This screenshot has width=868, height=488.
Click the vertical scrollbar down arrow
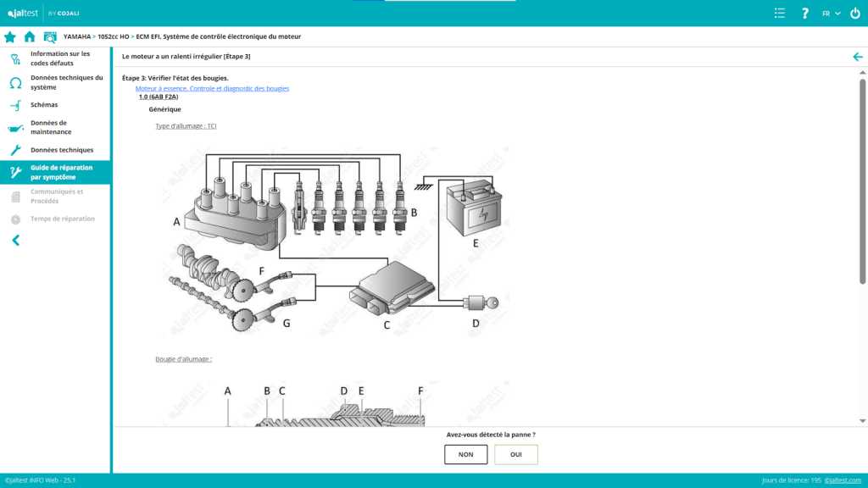(862, 420)
